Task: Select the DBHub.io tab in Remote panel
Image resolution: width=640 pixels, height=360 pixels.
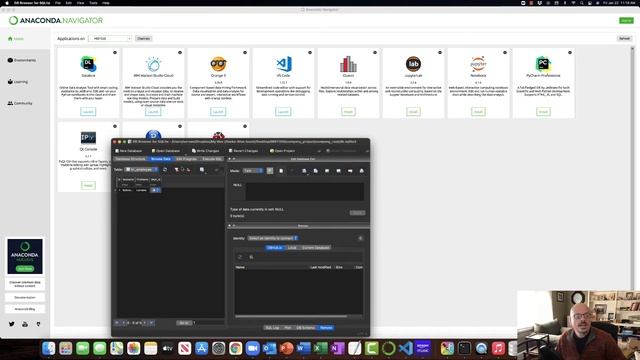Action: (x=274, y=248)
